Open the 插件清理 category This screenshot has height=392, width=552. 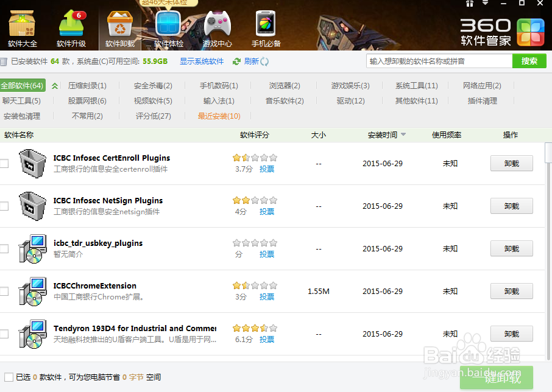483,101
